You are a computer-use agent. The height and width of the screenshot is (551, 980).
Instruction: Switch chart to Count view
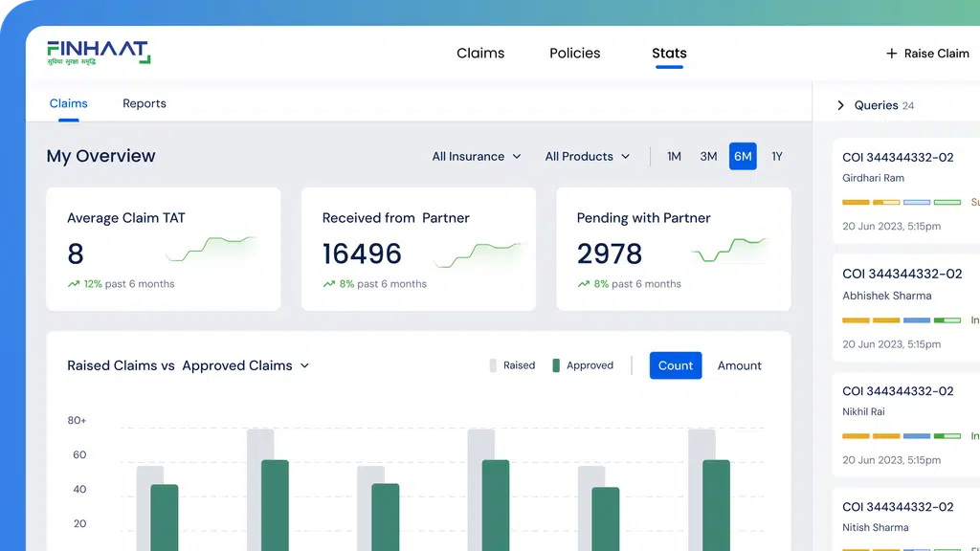pyautogui.click(x=676, y=365)
